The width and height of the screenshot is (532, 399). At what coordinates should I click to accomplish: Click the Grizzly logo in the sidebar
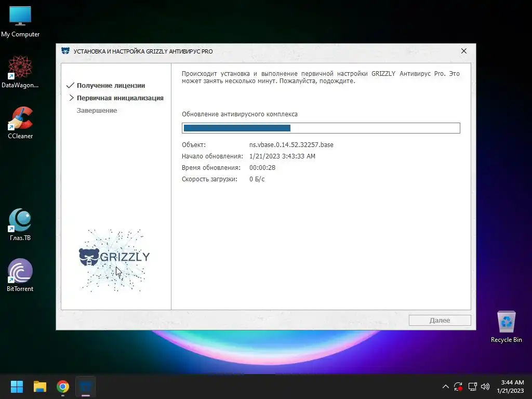(114, 260)
